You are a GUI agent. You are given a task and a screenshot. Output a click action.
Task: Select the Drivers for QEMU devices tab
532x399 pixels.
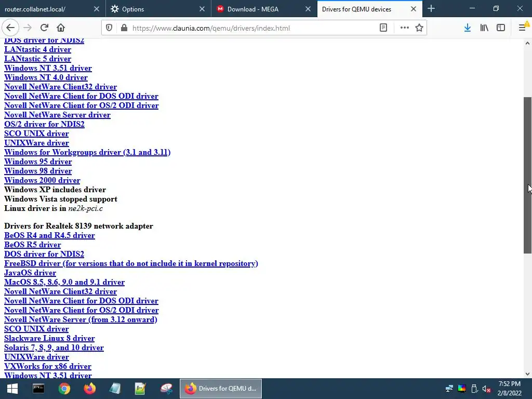(x=370, y=9)
